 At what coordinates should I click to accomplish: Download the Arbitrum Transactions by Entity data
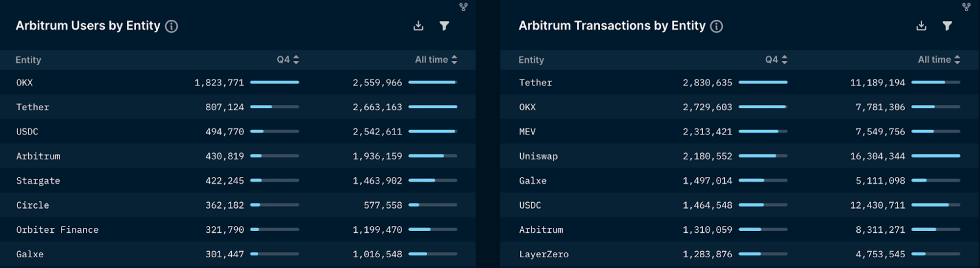pyautogui.click(x=921, y=26)
